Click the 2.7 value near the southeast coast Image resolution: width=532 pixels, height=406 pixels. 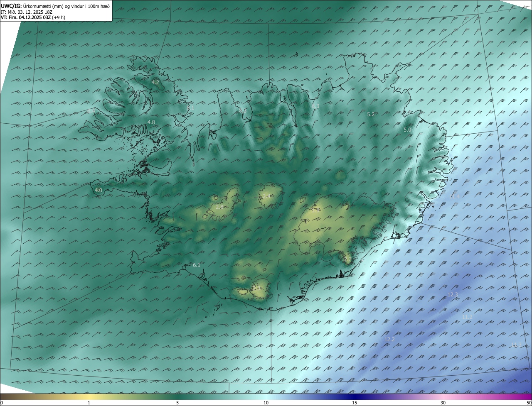(348, 259)
